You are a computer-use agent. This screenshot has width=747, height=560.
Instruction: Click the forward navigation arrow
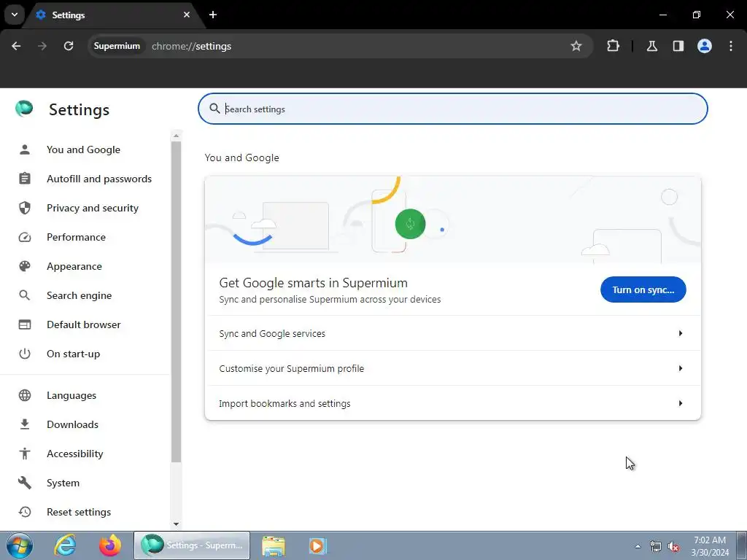(x=42, y=46)
